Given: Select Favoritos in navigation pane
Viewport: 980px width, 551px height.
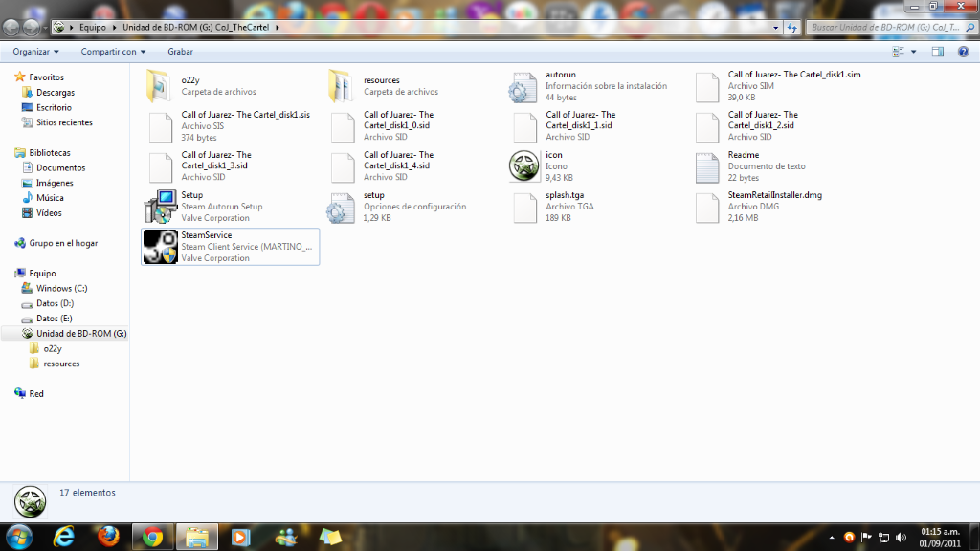Looking at the screenshot, I should point(46,77).
